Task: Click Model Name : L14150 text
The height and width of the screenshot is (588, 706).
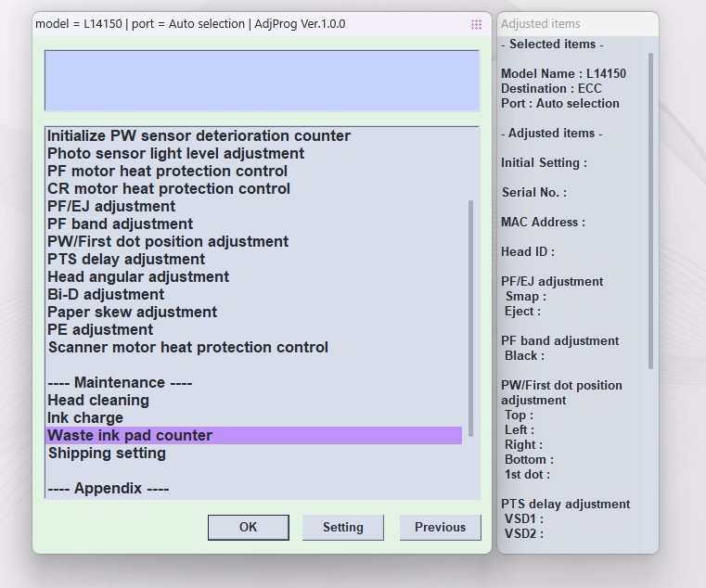Action: (x=563, y=73)
